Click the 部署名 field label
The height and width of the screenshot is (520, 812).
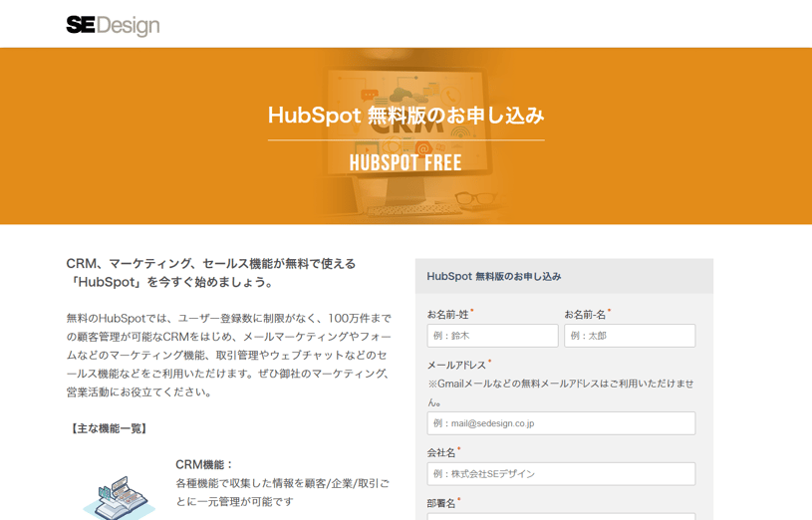(441, 503)
